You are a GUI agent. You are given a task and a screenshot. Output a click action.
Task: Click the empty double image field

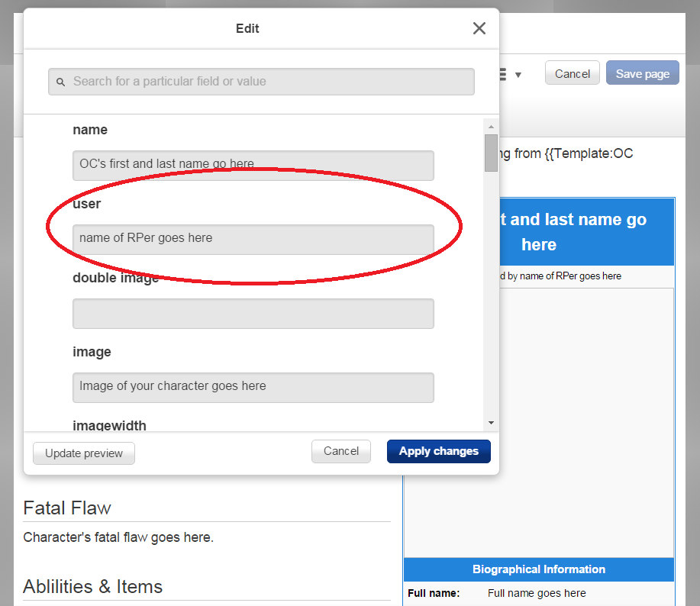(253, 313)
